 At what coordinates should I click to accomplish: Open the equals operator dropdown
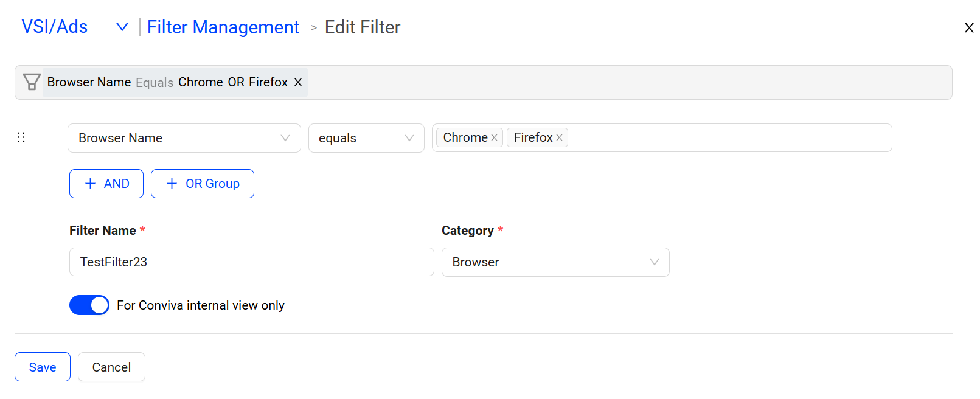click(366, 138)
